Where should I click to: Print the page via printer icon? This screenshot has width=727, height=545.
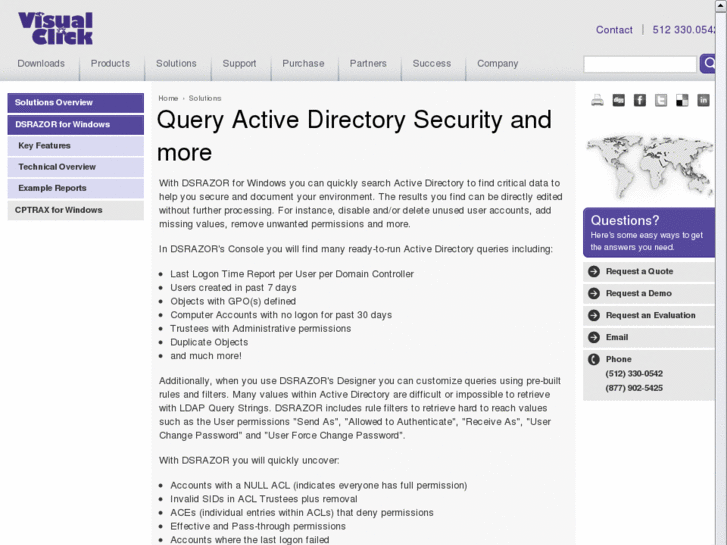[x=597, y=100]
